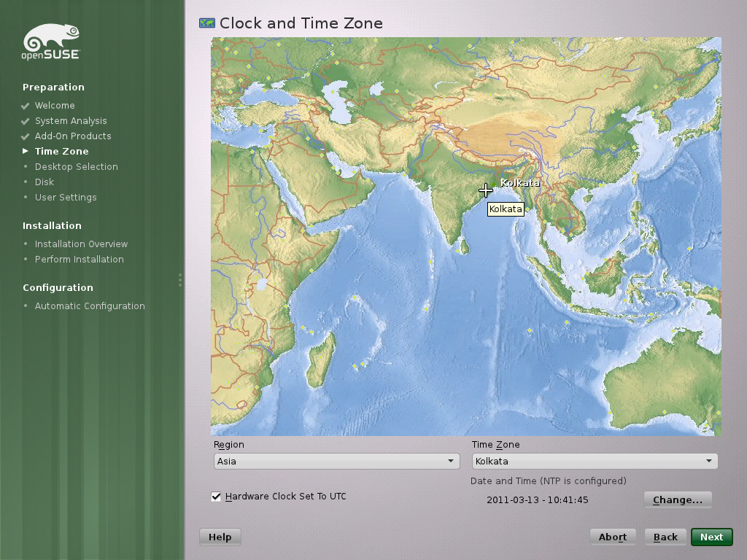
Task: Open the Region dropdown showing Asia
Action: tap(336, 461)
